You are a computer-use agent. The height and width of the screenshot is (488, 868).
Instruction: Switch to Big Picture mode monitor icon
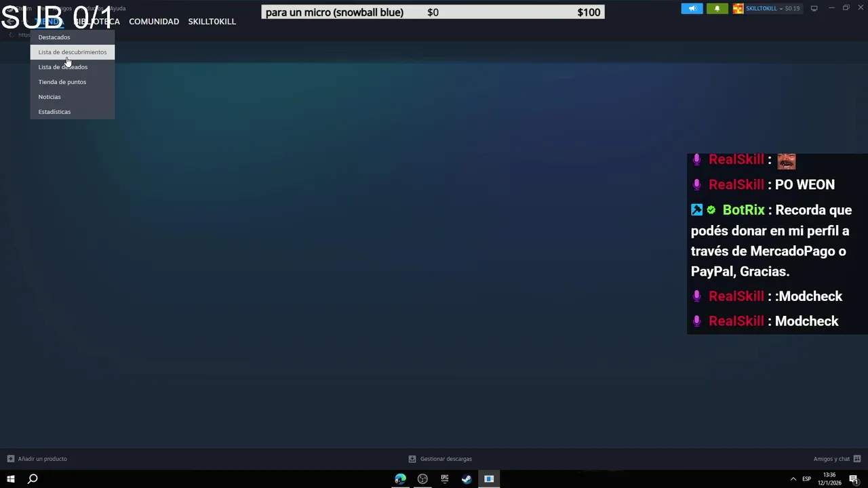814,8
